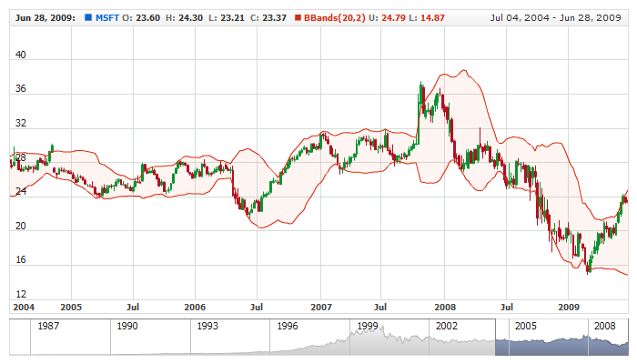637x364 pixels.
Task: Click the upper Bollinger band peak near 2008
Action: (x=464, y=70)
